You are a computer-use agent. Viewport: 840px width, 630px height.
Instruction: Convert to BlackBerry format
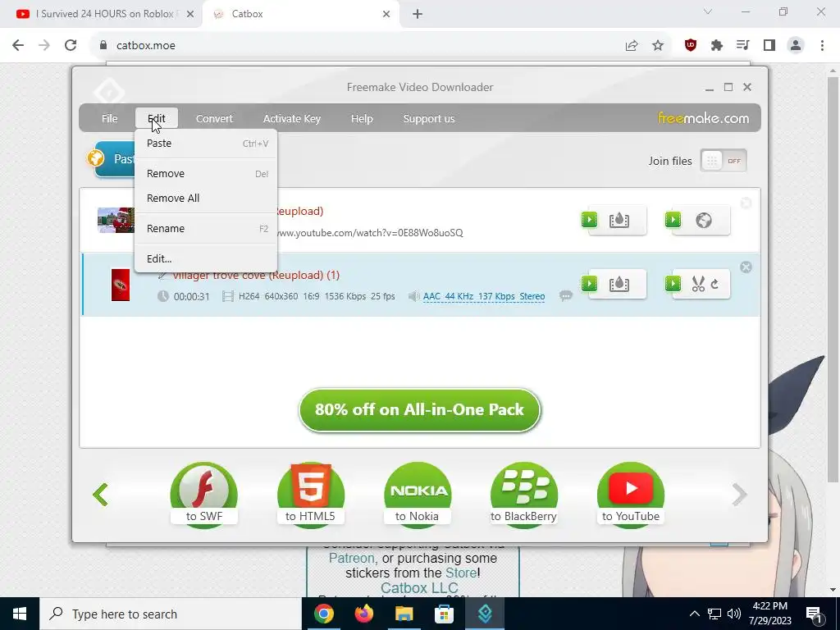pos(523,495)
